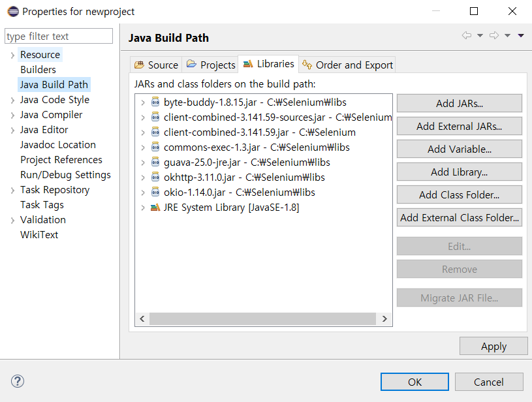Expand guava-25.0-jre.jar entry

pos(143,162)
